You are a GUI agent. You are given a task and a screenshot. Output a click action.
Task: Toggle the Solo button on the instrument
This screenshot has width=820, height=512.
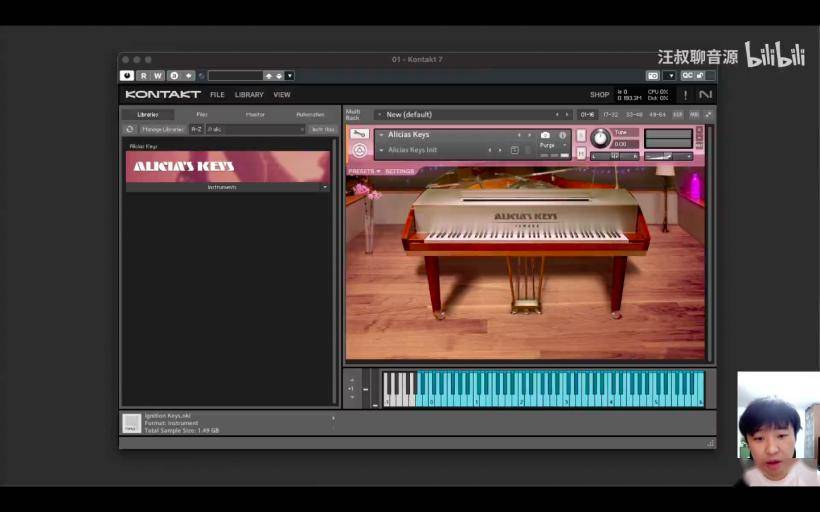[582, 134]
